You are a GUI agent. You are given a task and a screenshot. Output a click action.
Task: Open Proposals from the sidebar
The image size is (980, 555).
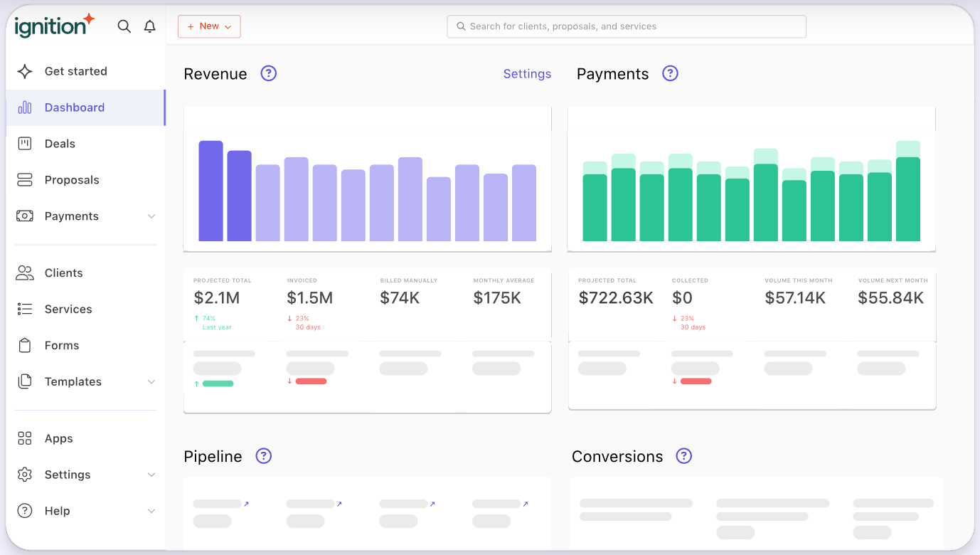click(x=72, y=180)
